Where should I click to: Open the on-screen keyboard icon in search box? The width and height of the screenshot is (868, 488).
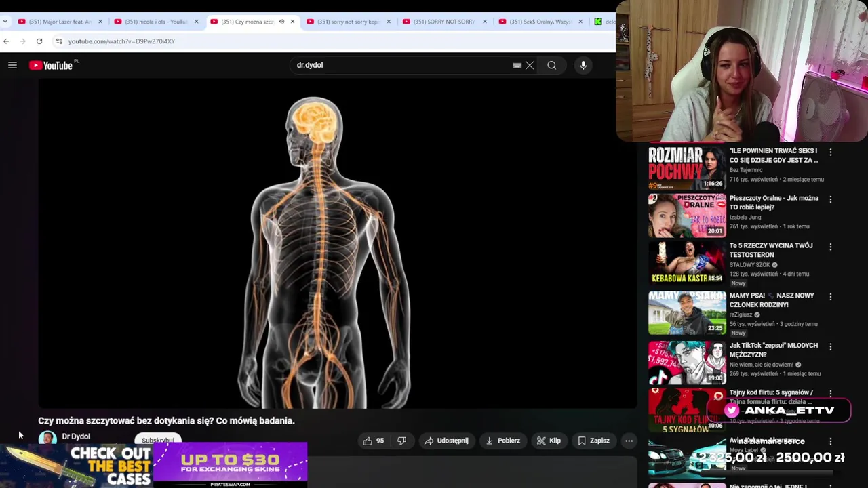click(x=517, y=66)
